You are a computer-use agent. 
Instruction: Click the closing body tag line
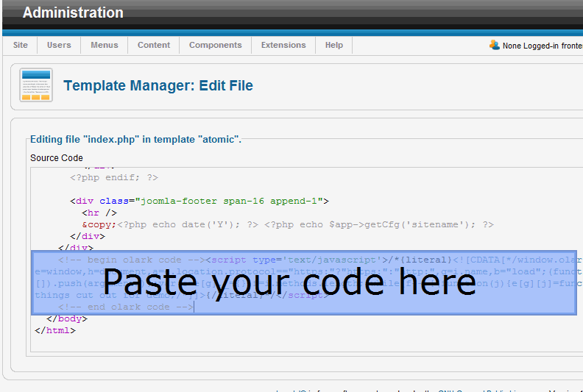tap(67, 319)
